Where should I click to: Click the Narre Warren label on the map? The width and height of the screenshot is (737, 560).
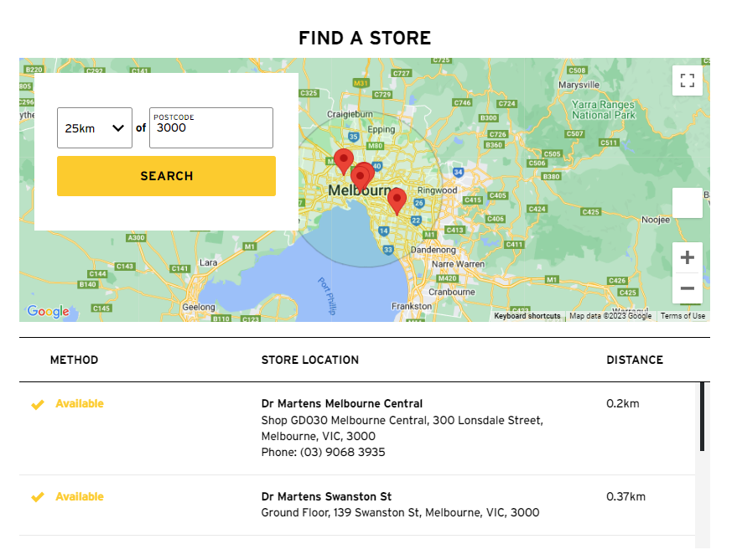pos(458,264)
